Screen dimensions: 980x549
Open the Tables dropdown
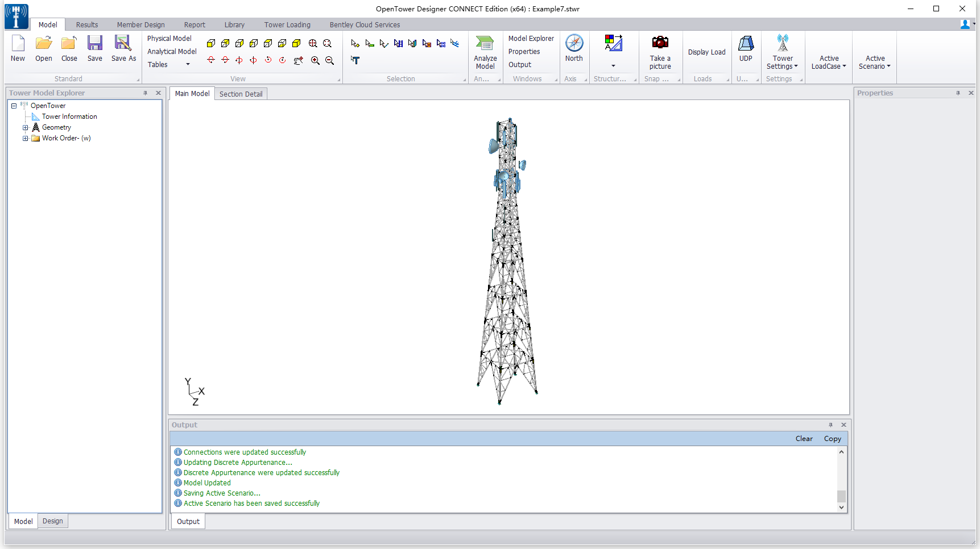pos(168,64)
